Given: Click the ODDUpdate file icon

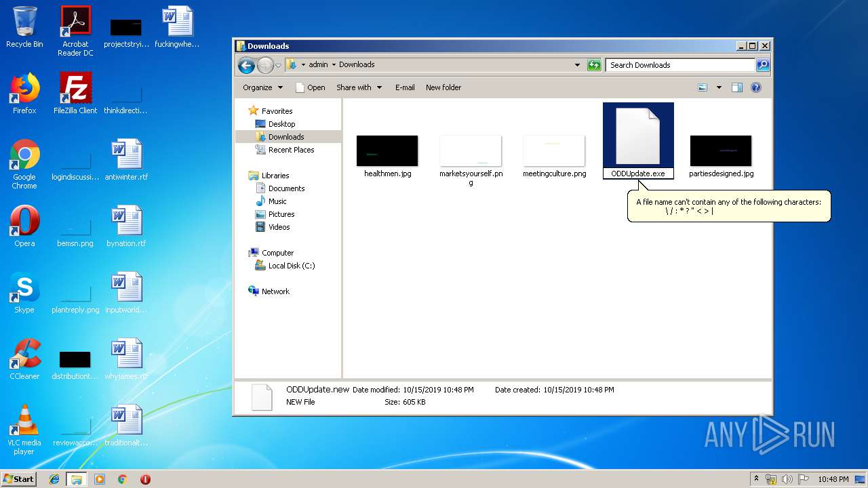Looking at the screenshot, I should tap(638, 136).
